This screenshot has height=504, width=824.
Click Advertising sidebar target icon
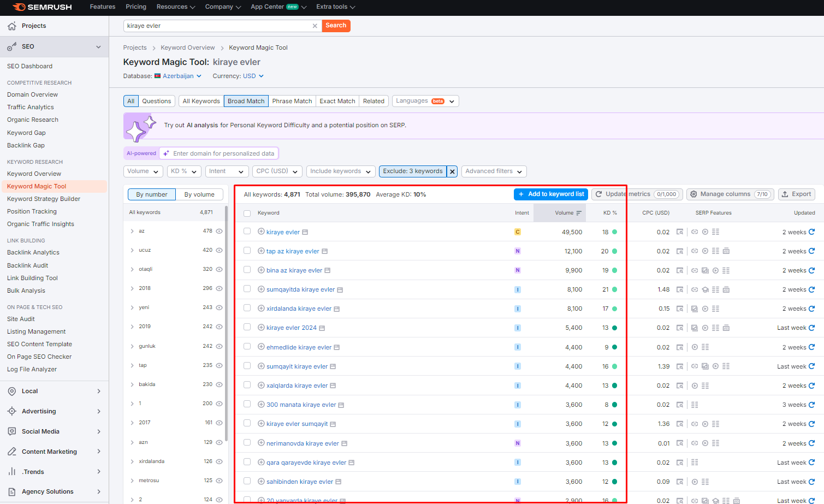pyautogui.click(x=11, y=411)
